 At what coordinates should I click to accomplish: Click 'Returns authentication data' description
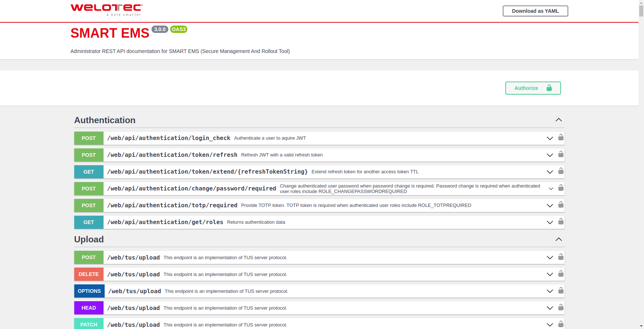coord(256,222)
